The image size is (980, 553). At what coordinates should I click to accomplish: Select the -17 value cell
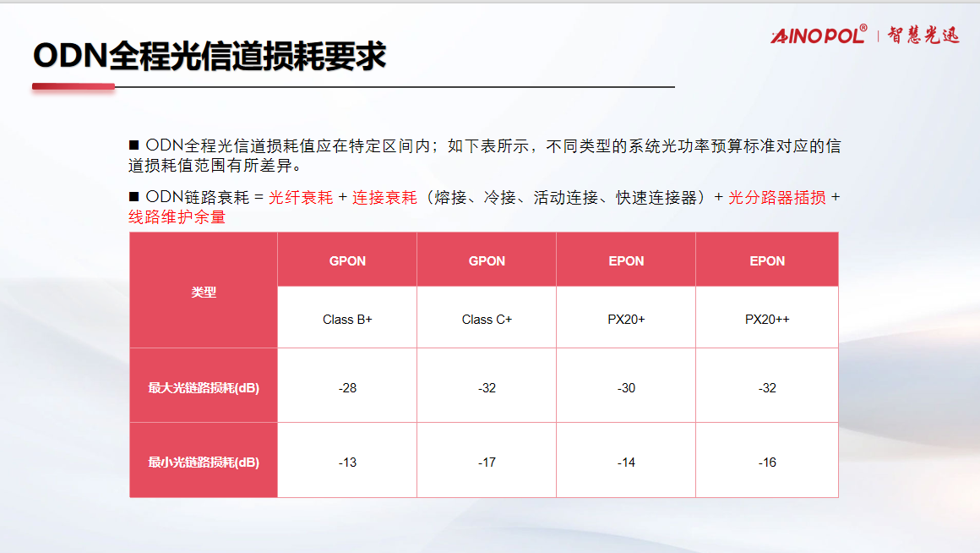coord(487,463)
